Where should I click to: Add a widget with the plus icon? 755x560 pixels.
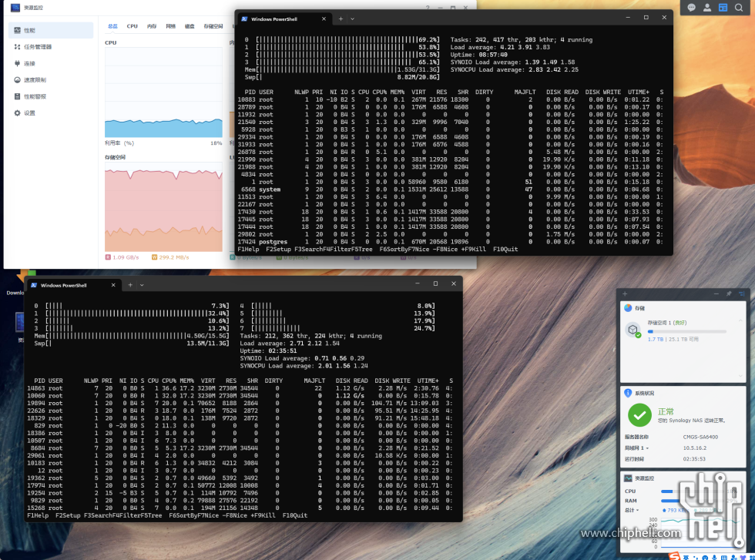pyautogui.click(x=625, y=293)
